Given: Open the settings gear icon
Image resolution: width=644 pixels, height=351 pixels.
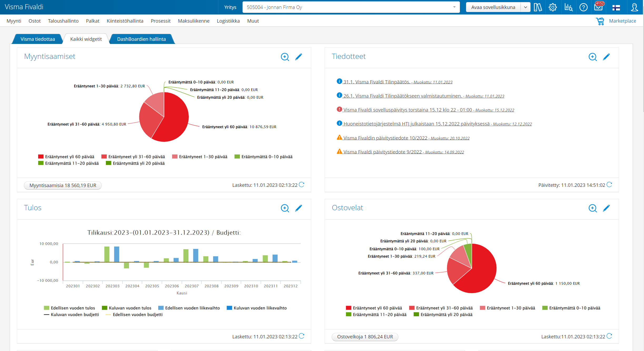Looking at the screenshot, I should click(x=553, y=7).
